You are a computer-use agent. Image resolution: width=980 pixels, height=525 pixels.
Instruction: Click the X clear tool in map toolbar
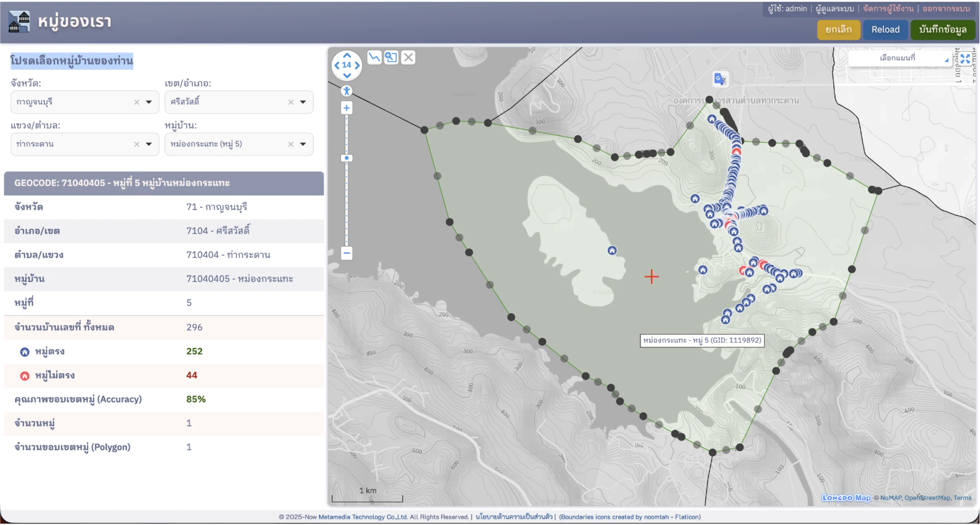pyautogui.click(x=408, y=58)
